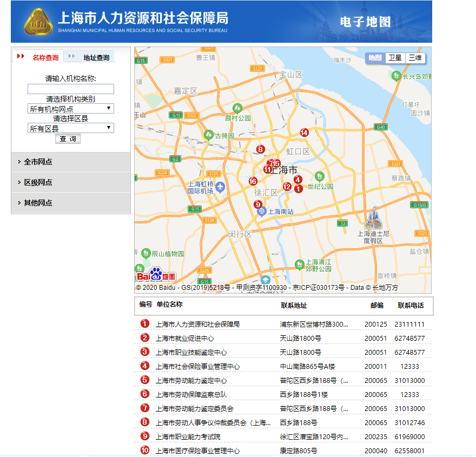
Task: Click the 长兴岛 park icon
Action: [x=396, y=76]
